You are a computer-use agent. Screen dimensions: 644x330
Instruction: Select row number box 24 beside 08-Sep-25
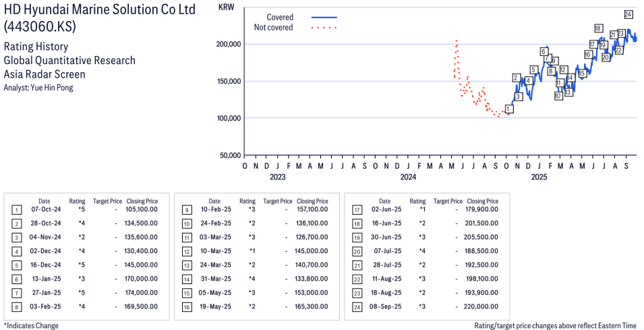click(x=356, y=306)
